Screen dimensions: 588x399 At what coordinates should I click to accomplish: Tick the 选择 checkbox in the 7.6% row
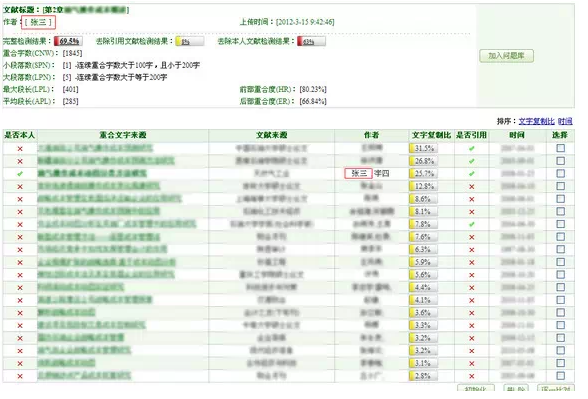pyautogui.click(x=561, y=237)
